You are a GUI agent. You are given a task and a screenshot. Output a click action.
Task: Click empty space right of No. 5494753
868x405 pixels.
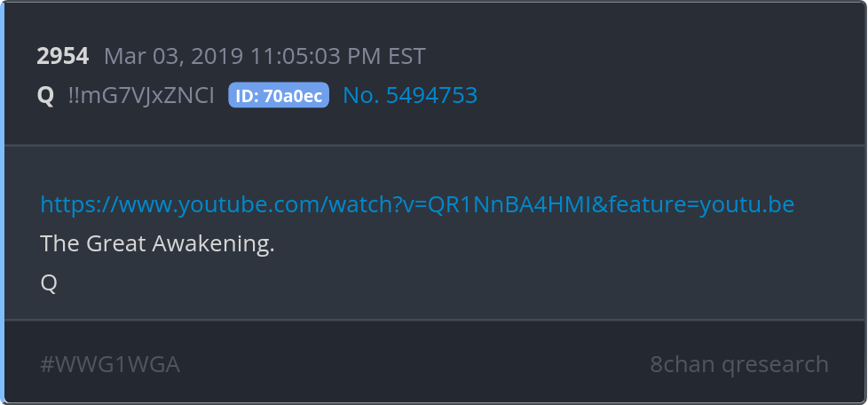[664, 95]
